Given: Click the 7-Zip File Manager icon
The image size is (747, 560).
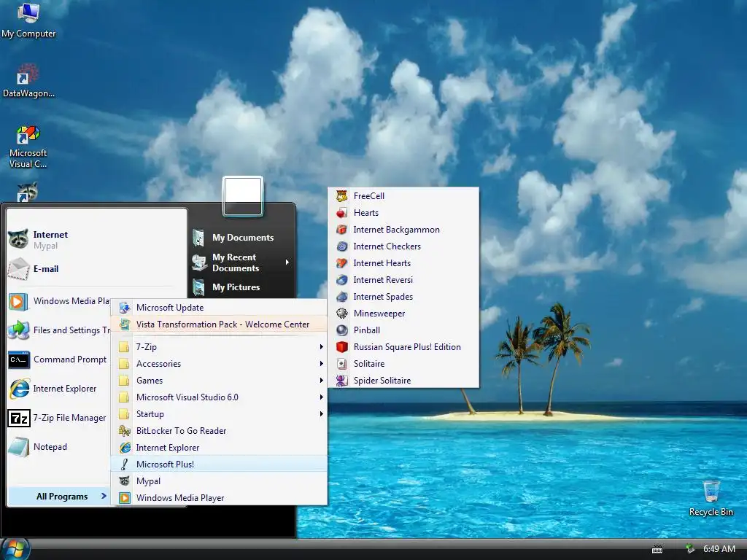Looking at the screenshot, I should point(19,418).
